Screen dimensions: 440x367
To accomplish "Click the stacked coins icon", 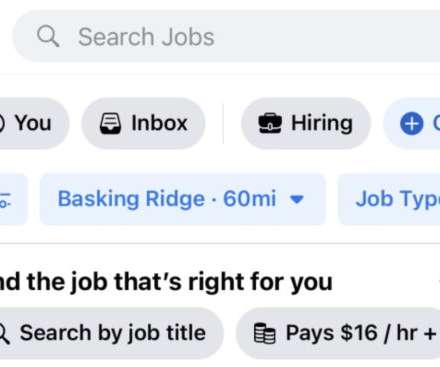I will (265, 333).
